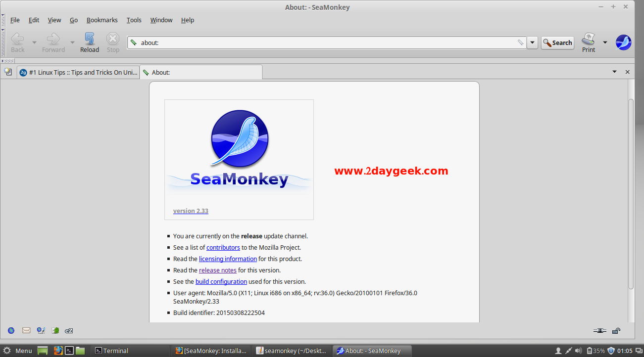Image resolution: width=644 pixels, height=357 pixels.
Task: Click the vertical page scrollbar
Action: click(x=631, y=194)
